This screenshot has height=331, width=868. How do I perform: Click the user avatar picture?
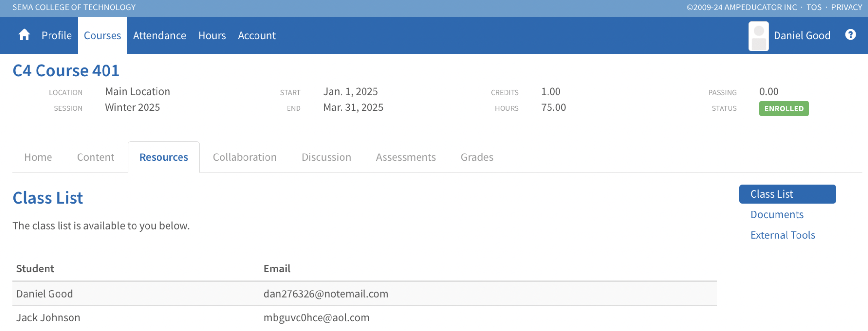(x=758, y=36)
